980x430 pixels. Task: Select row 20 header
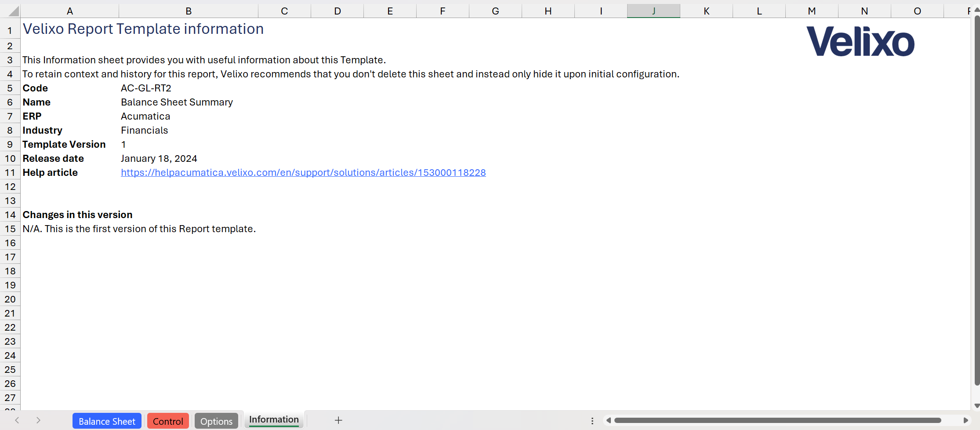[x=10, y=299]
